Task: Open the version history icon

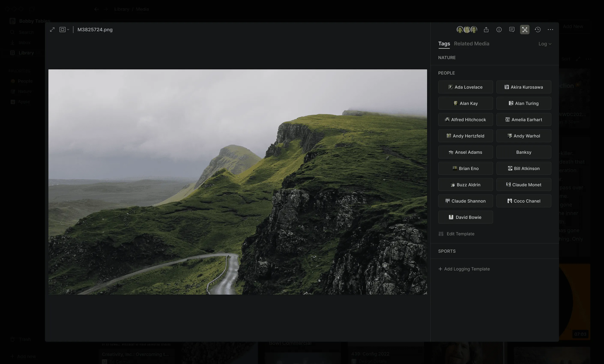Action: click(x=538, y=30)
